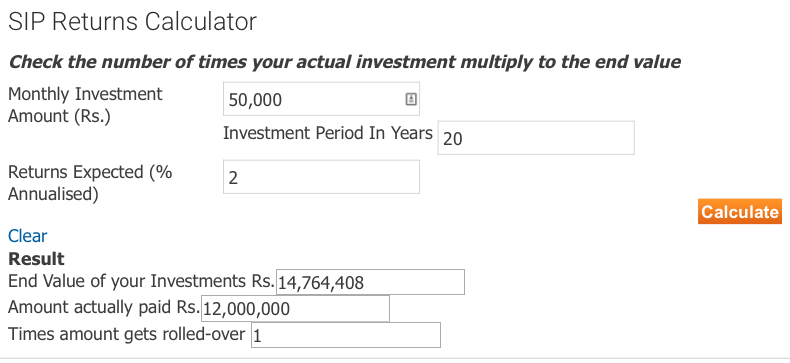Click the End Value of Investments result box
Screen dimensions: 790x363
click(x=370, y=282)
